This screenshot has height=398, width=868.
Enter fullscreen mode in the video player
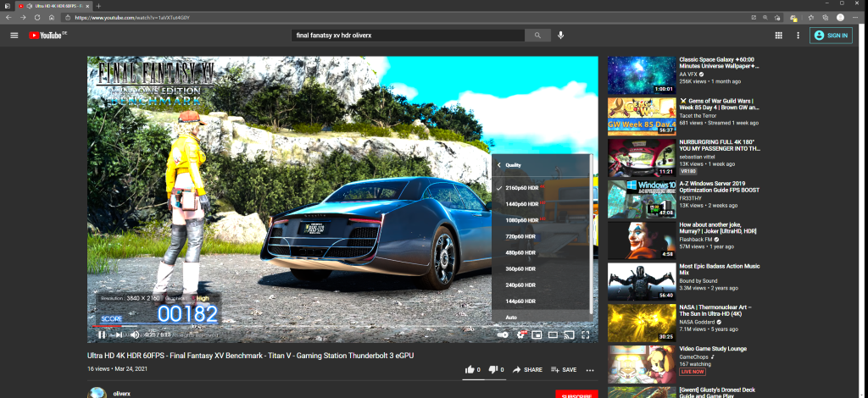[x=586, y=335]
